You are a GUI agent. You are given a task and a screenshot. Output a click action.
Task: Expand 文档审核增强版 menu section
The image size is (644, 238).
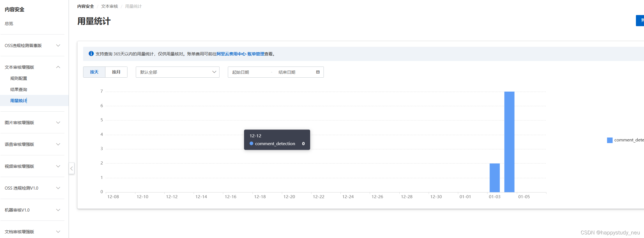[x=32, y=232]
